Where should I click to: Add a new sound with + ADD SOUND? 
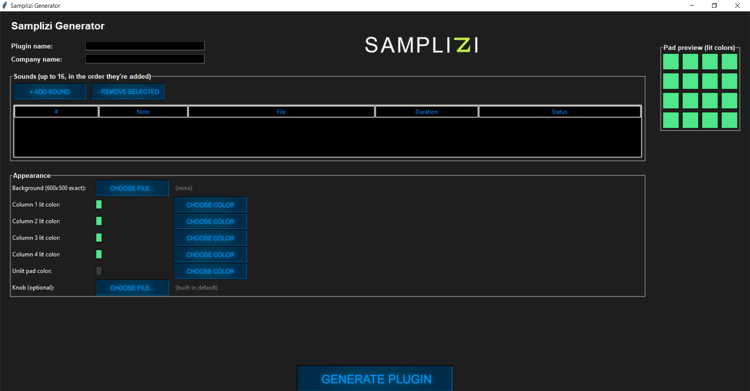50,91
